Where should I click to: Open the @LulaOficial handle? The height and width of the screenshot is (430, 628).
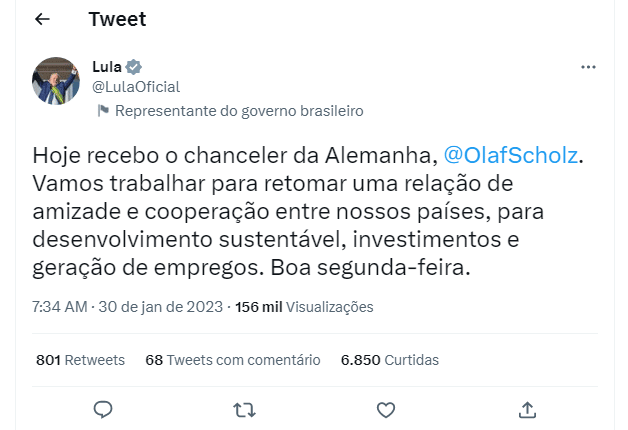click(136, 87)
